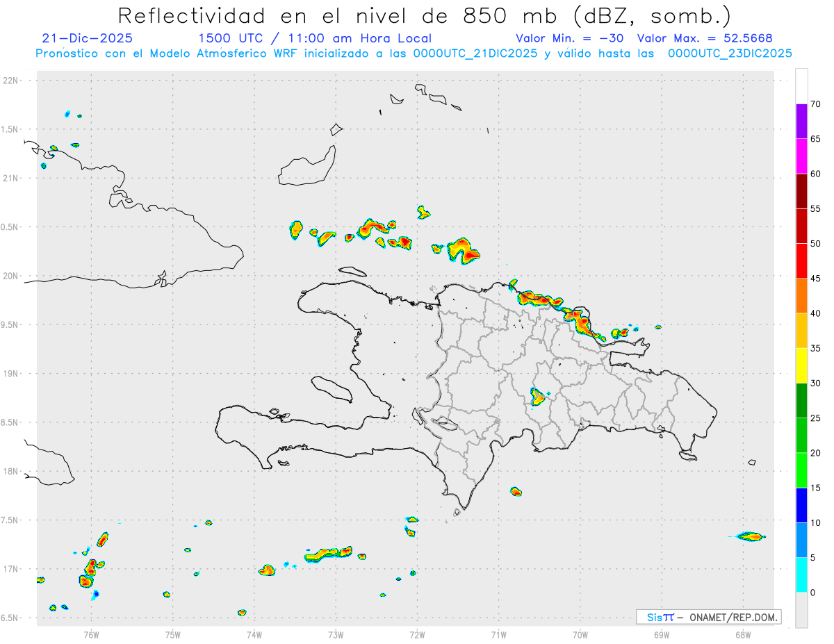Image resolution: width=834 pixels, height=644 pixels.
Task: Select the "69W" longitude axis label
Action: point(662,634)
